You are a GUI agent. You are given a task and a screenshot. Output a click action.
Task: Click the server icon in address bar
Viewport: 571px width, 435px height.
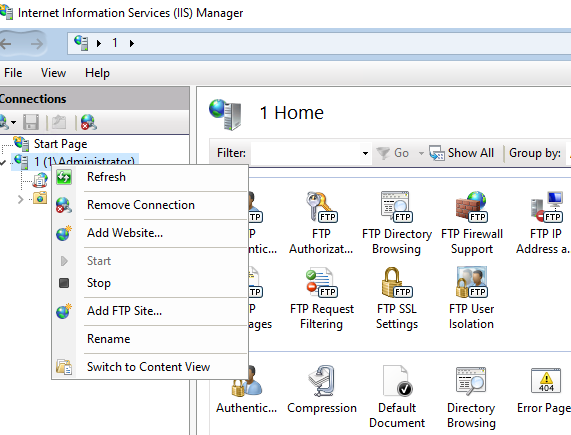(81, 43)
